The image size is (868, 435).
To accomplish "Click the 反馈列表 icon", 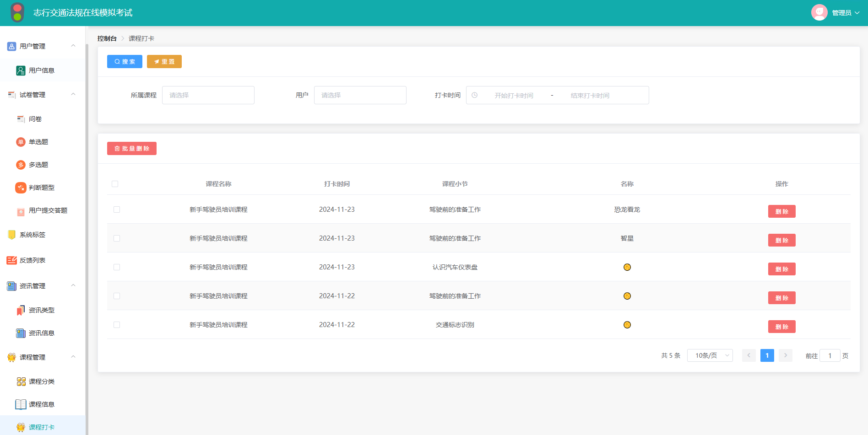I will [x=11, y=260].
